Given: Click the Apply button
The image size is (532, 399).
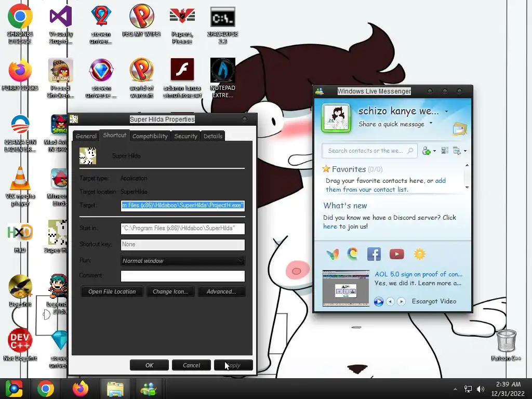Looking at the screenshot, I should pos(233,365).
